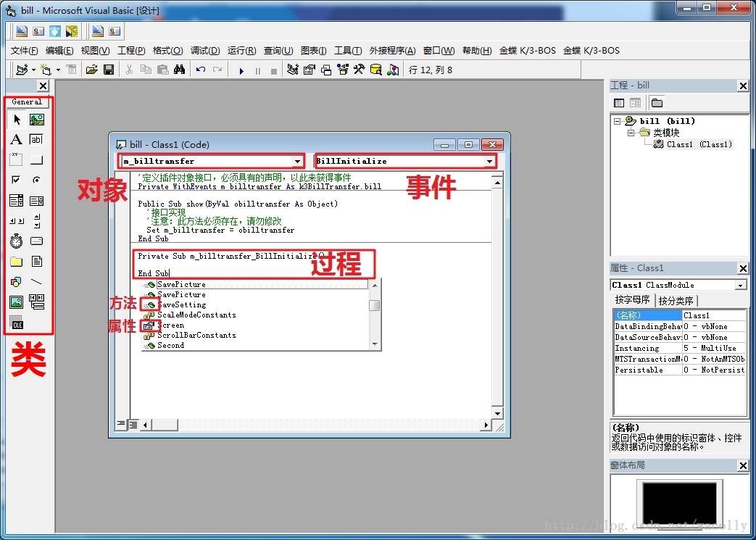Click the End stop icon

274,71
